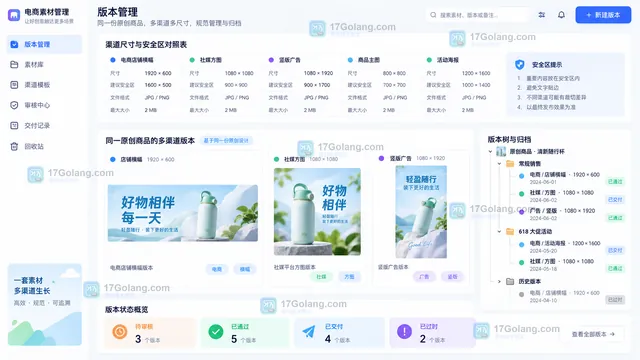Click the 已过时 badge in 历史版本
640x360 pixels.
pyautogui.click(x=615, y=300)
